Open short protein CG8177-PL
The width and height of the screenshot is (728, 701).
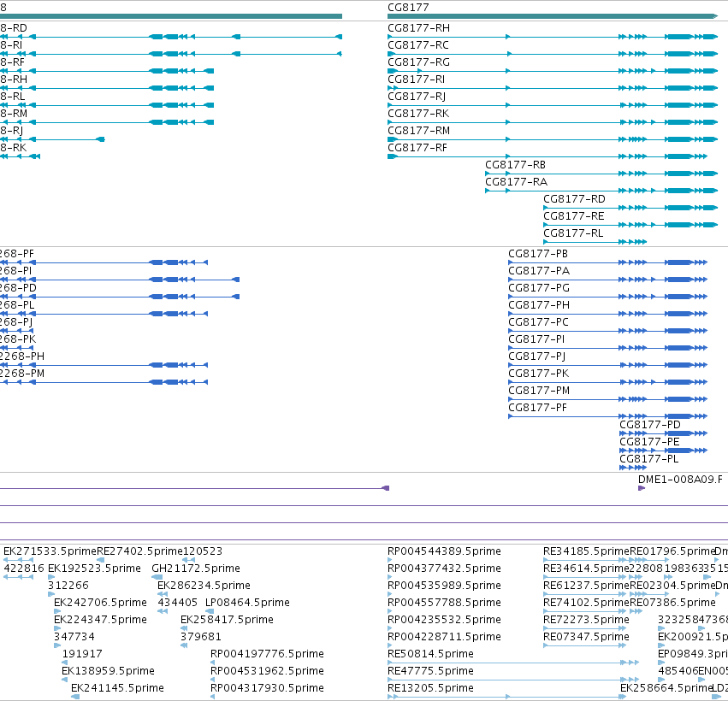[x=648, y=460]
